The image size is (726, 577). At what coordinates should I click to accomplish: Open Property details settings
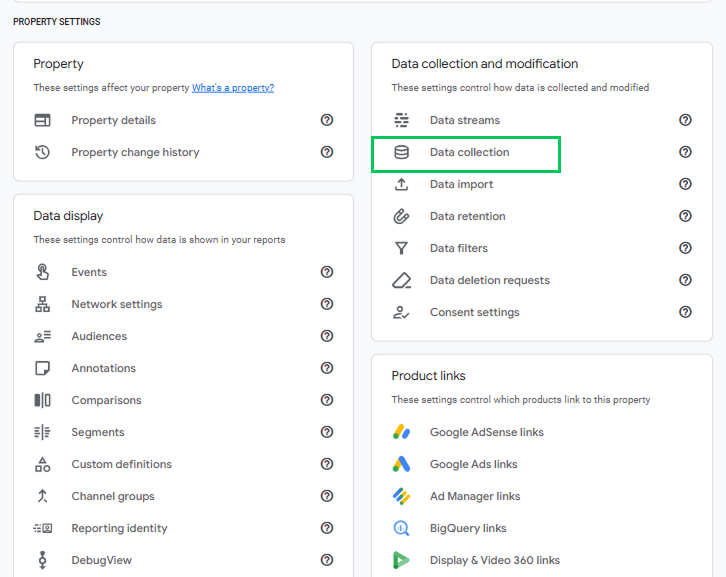[113, 120]
